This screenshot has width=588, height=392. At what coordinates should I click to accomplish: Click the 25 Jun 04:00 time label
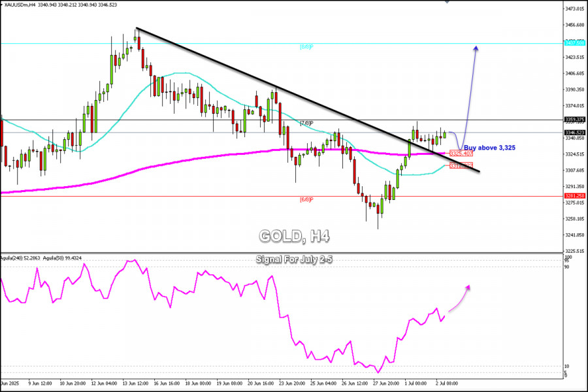click(x=323, y=384)
